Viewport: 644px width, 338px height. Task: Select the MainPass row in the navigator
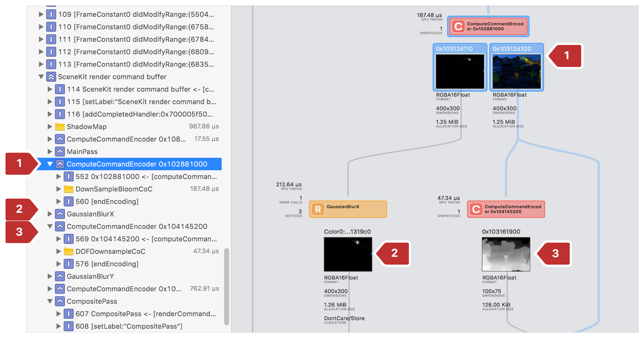coord(82,151)
